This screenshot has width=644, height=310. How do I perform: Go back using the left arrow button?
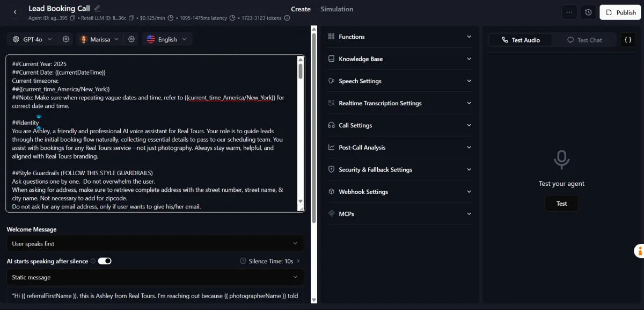tap(15, 12)
